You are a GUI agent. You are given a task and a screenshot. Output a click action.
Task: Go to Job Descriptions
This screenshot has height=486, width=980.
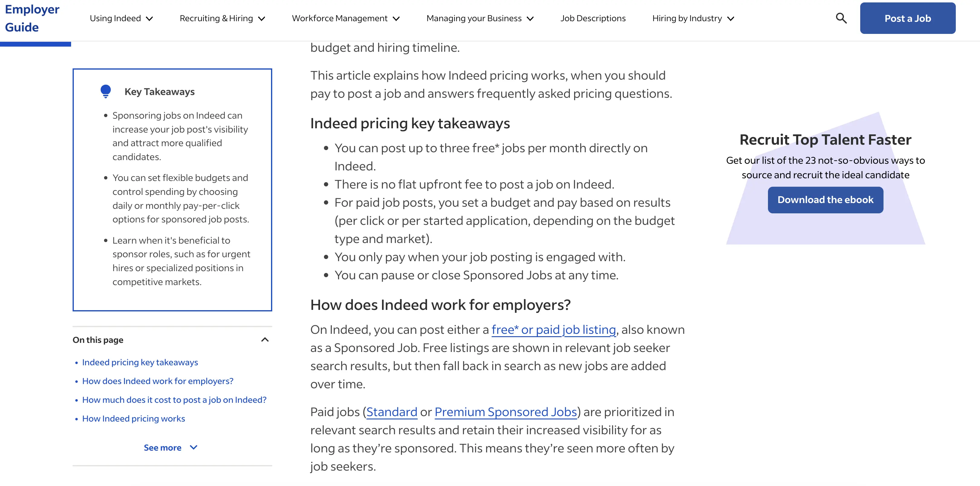(x=593, y=18)
